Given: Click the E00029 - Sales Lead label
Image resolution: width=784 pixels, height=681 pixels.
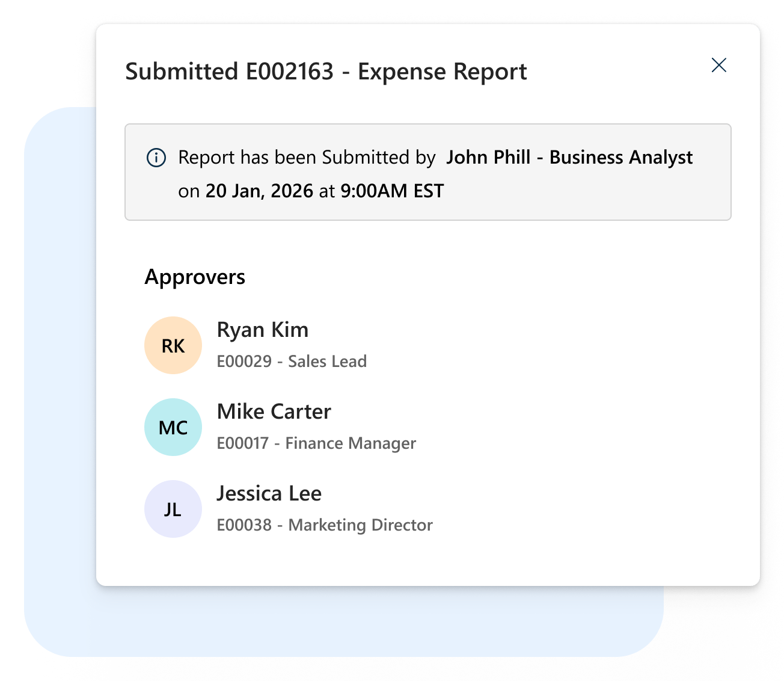Looking at the screenshot, I should 292,361.
